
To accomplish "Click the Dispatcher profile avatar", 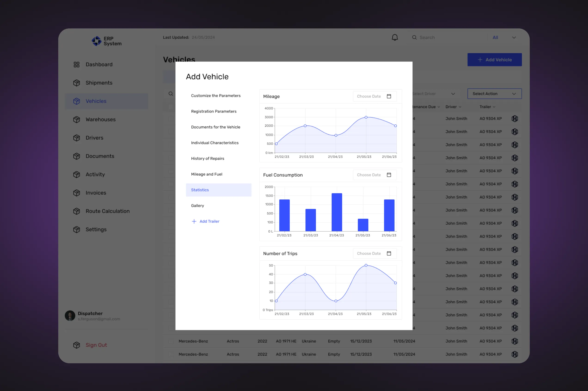I will pos(70,316).
